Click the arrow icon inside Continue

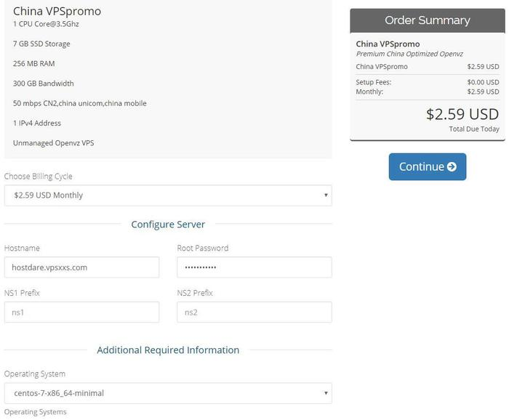coord(452,166)
